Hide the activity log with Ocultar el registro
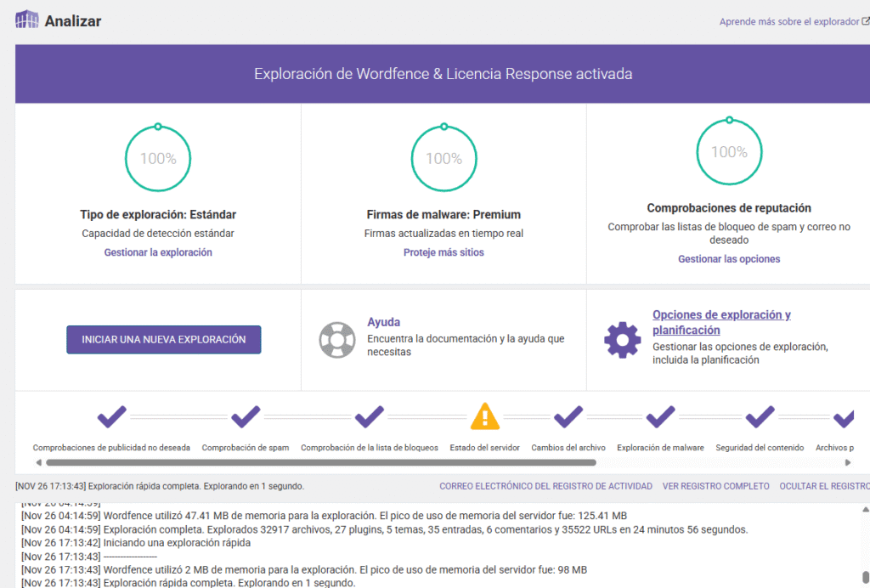870x588 pixels. tap(824, 486)
